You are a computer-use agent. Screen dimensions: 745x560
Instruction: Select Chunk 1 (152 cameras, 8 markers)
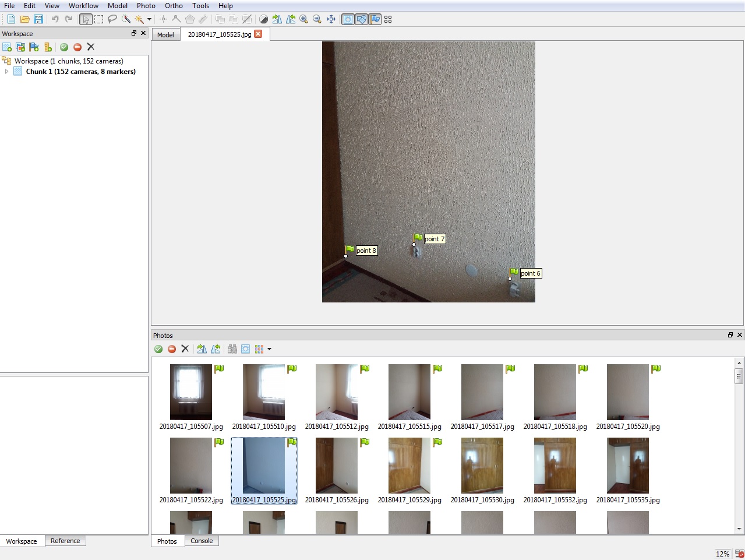80,72
